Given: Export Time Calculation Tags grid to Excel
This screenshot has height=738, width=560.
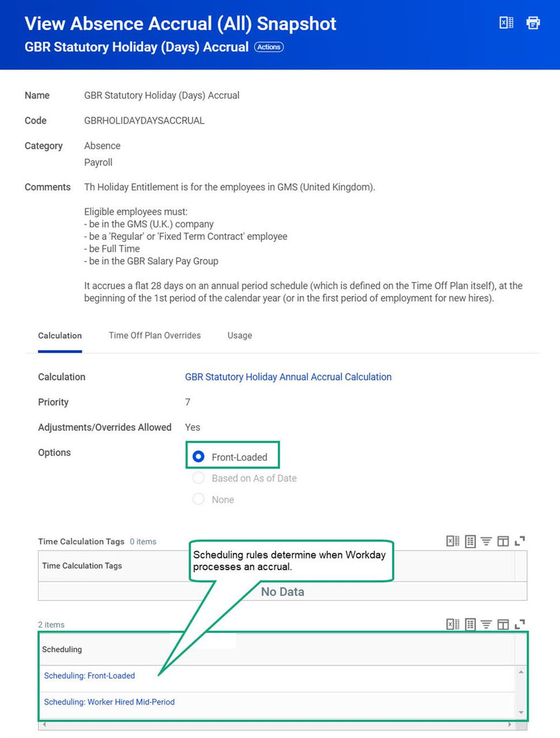Looking at the screenshot, I should [453, 541].
